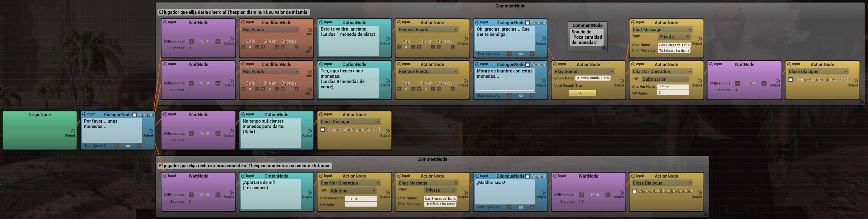Decrease text speed on the 'Oh, gracias' DialogueNode
Image resolution: width=868 pixels, height=219 pixels.
click(509, 54)
